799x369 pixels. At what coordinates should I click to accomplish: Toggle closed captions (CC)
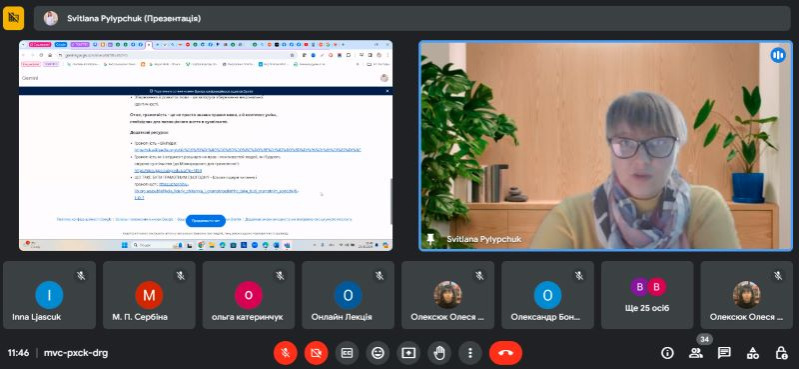(x=347, y=353)
